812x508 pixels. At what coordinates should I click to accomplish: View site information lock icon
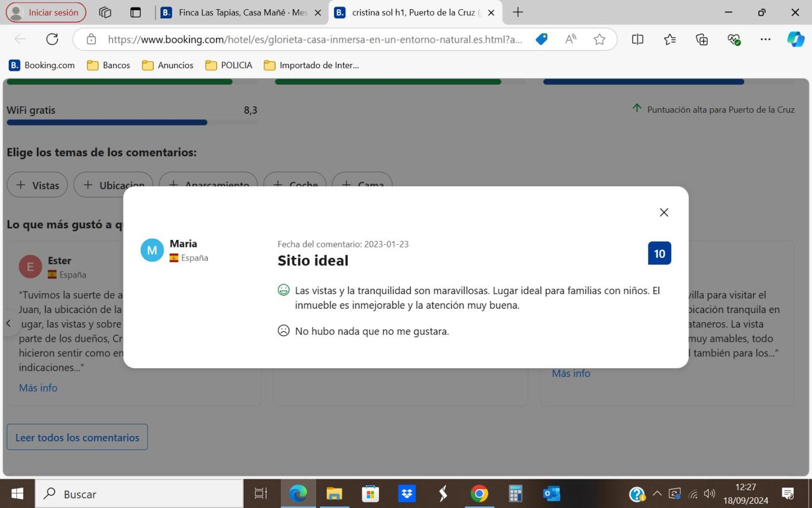click(91, 39)
